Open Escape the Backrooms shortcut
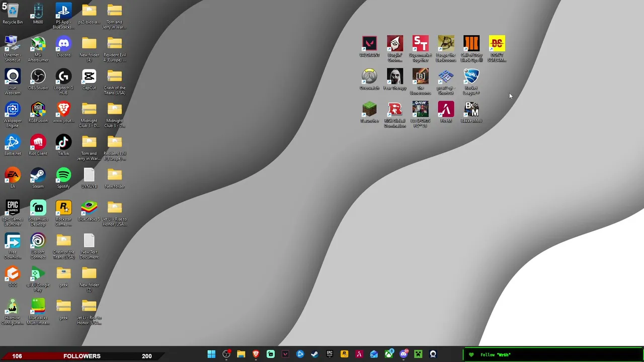This screenshot has width=644, height=362. pyautogui.click(x=446, y=49)
